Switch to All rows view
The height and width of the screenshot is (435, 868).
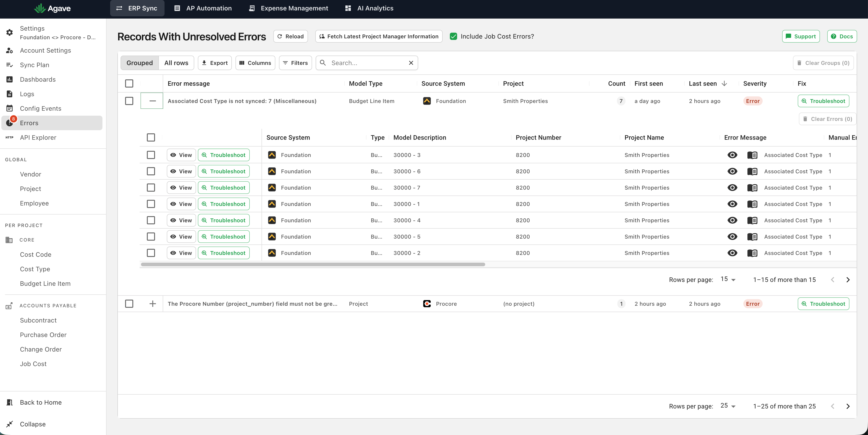pyautogui.click(x=176, y=63)
